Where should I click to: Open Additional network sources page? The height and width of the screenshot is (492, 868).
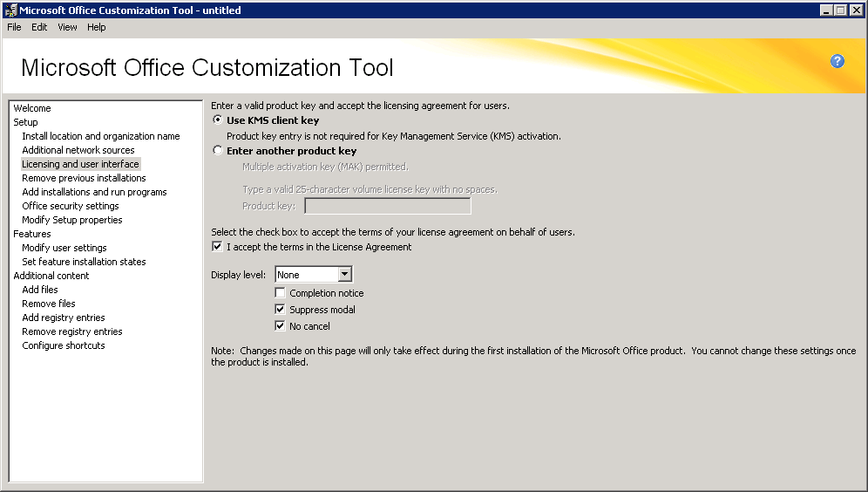[x=78, y=149]
